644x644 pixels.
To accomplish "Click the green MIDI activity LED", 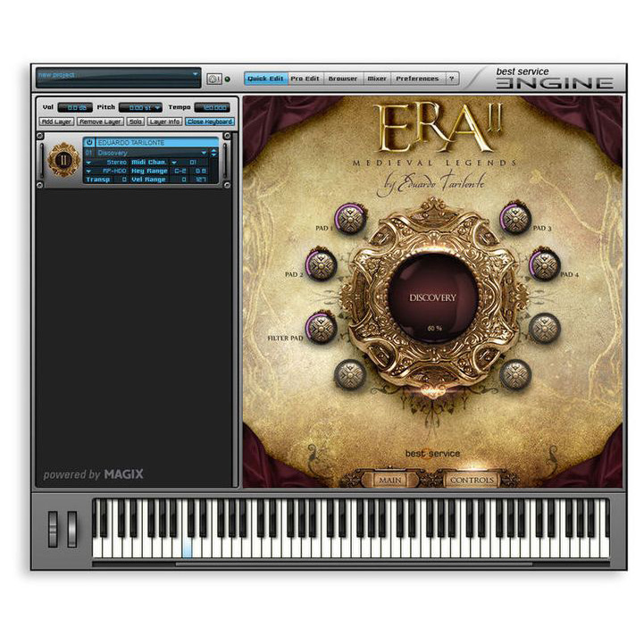I will pos(228,79).
